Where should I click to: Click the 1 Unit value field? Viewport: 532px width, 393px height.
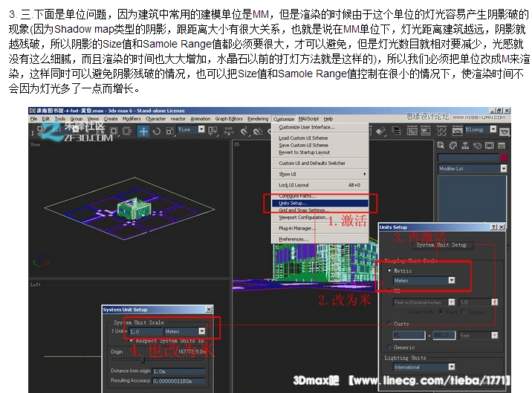coord(146,331)
